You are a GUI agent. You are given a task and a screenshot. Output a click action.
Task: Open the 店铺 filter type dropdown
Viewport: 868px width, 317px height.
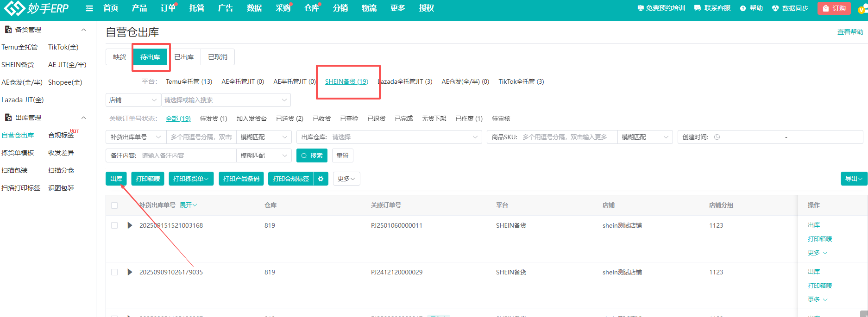[x=133, y=100]
